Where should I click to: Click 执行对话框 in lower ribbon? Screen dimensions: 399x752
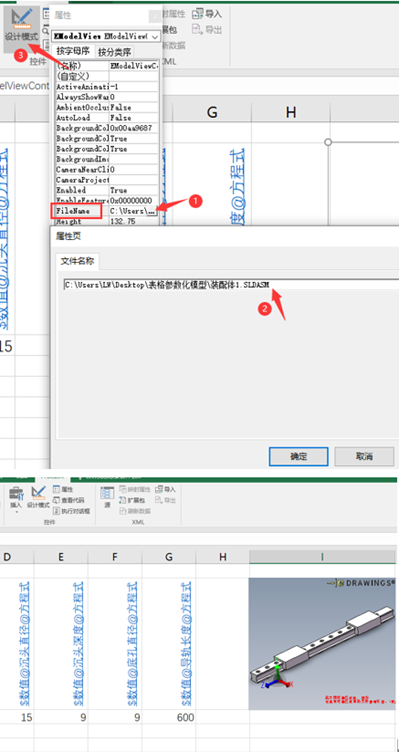click(70, 511)
